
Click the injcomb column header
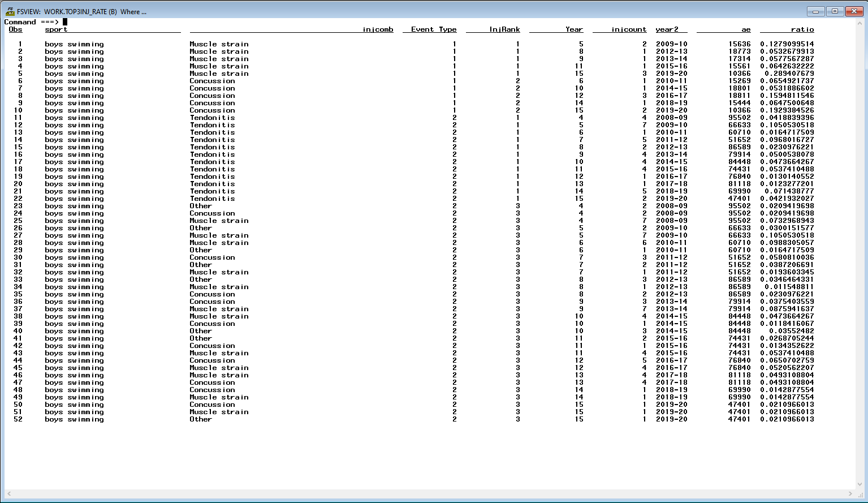(378, 29)
